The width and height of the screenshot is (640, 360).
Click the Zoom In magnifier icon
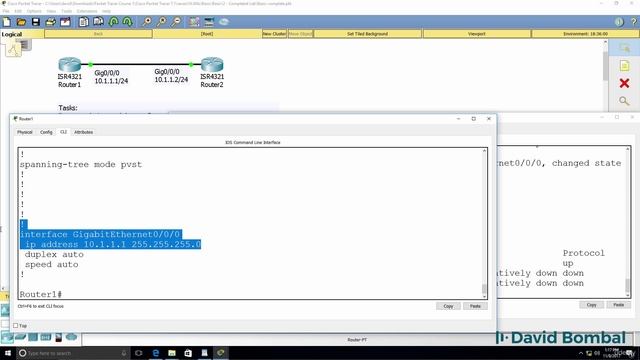(147, 22)
